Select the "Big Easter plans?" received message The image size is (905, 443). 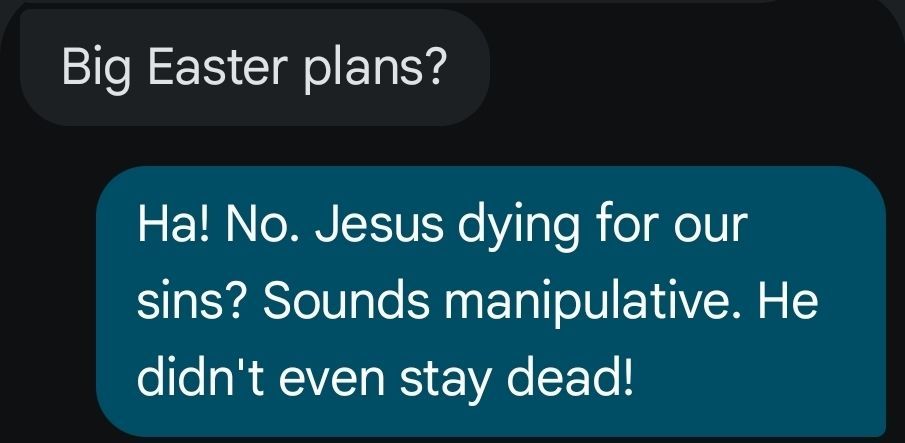[255, 67]
